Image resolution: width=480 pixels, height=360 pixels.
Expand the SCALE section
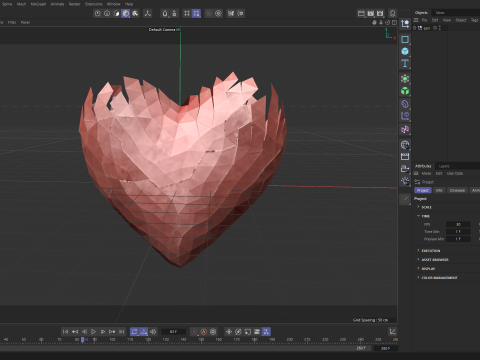point(426,207)
